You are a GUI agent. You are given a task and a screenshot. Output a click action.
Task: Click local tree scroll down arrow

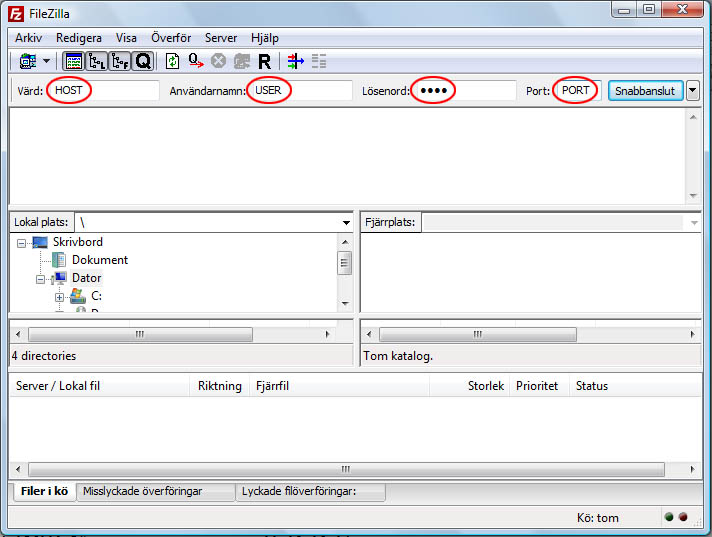(x=345, y=303)
